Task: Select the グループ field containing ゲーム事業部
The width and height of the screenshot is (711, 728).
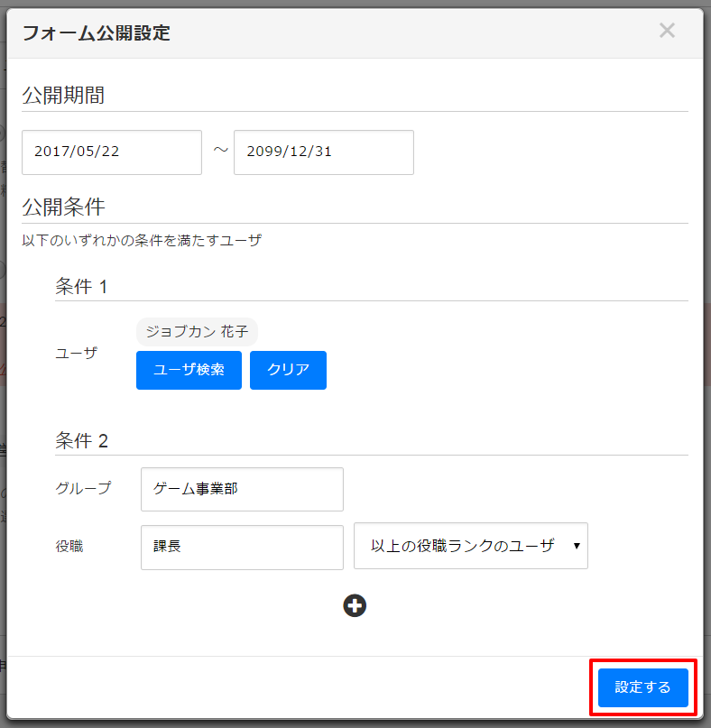Action: coord(242,489)
